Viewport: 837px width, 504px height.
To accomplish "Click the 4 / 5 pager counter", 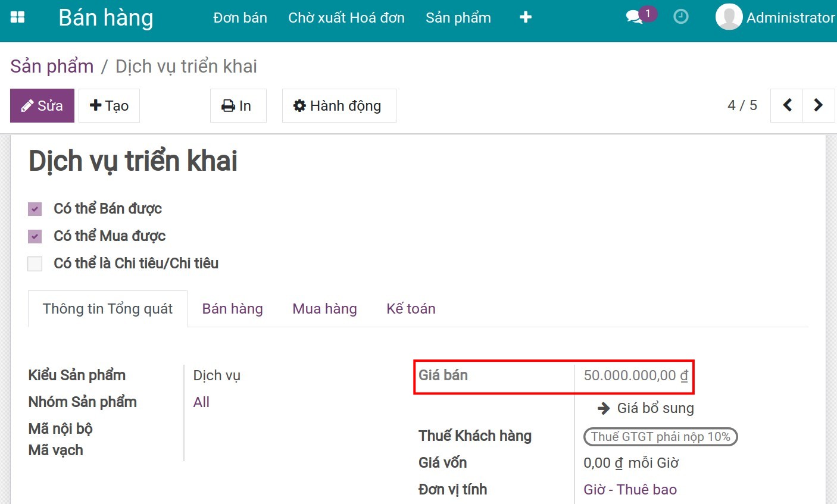I will (742, 105).
